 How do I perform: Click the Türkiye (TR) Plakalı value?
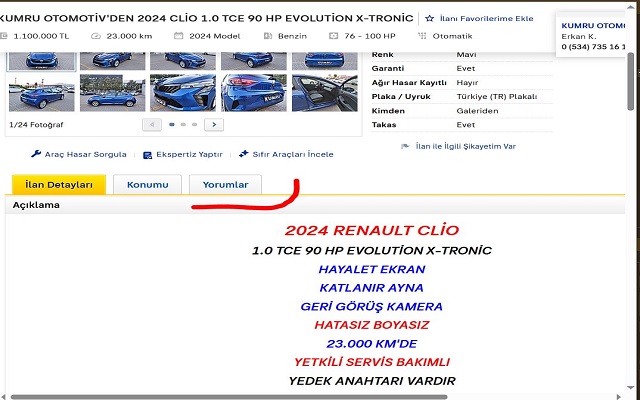tap(497, 97)
